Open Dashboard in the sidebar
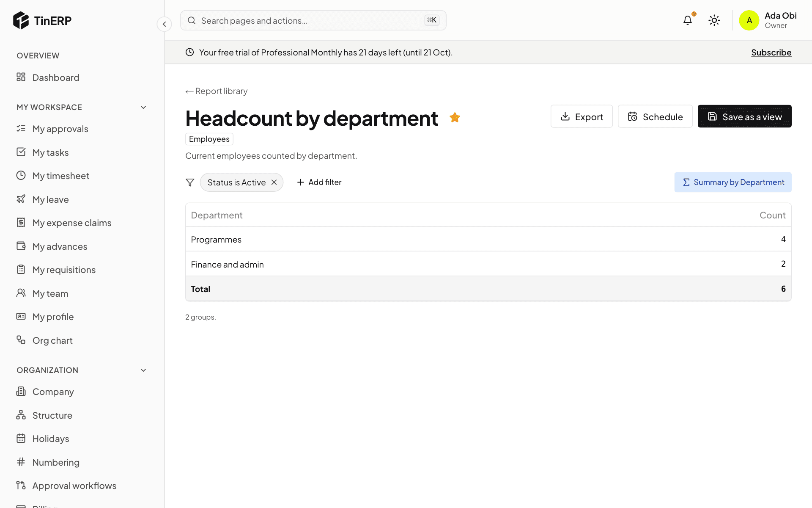 56,77
